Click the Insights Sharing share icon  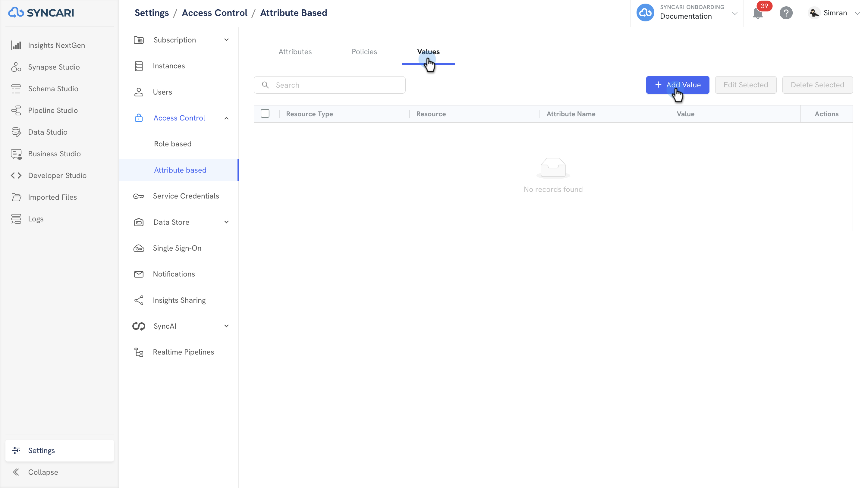click(139, 300)
